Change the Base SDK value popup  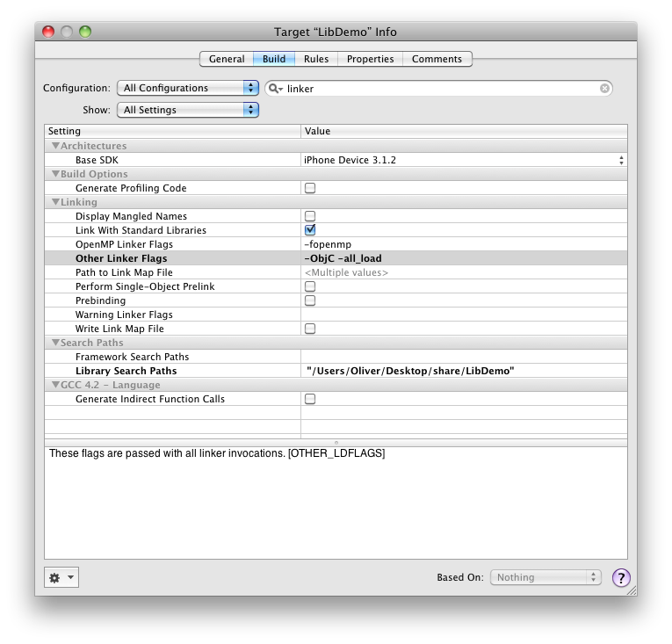(x=464, y=160)
